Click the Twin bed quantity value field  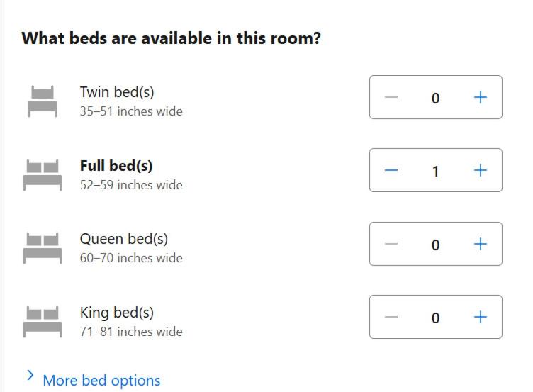tap(435, 98)
